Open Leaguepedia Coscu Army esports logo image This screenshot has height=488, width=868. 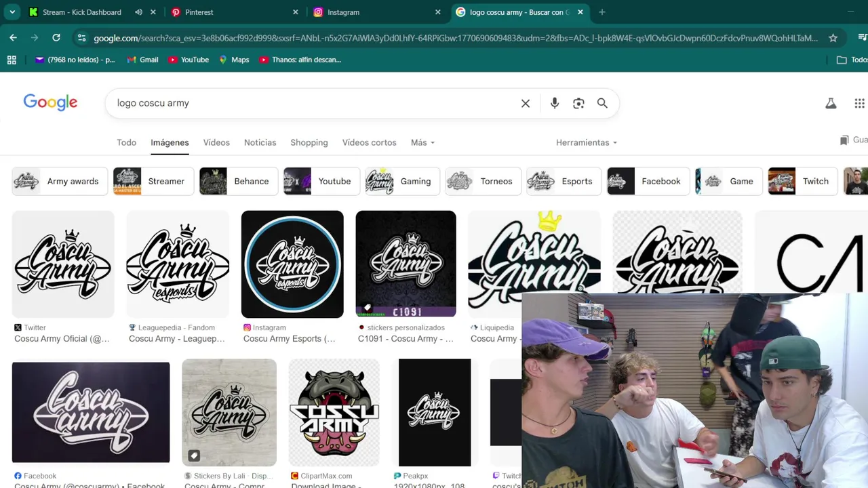(x=178, y=264)
